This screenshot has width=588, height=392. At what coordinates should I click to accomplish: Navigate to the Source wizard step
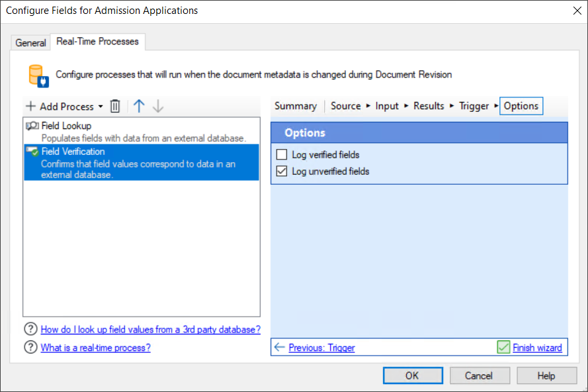(x=346, y=105)
